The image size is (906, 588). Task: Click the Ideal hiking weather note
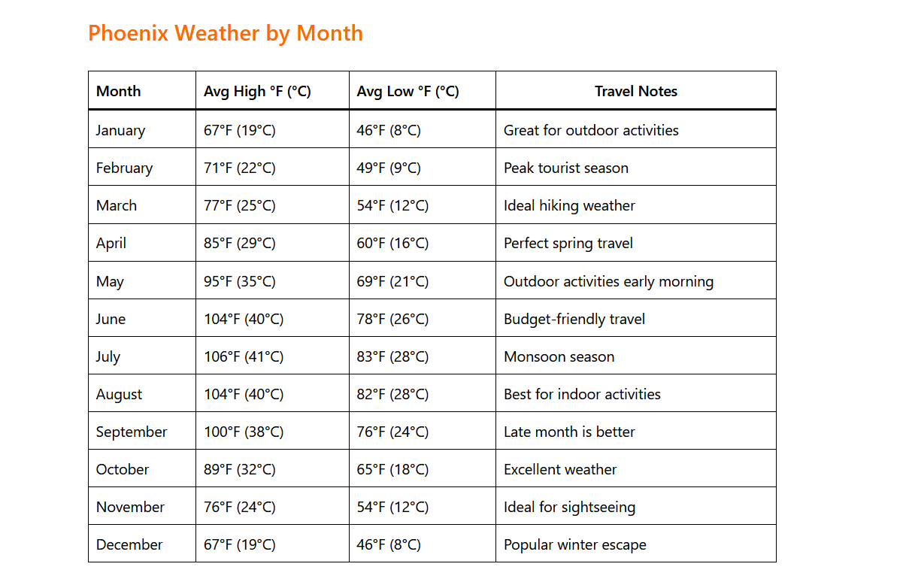pyautogui.click(x=569, y=205)
